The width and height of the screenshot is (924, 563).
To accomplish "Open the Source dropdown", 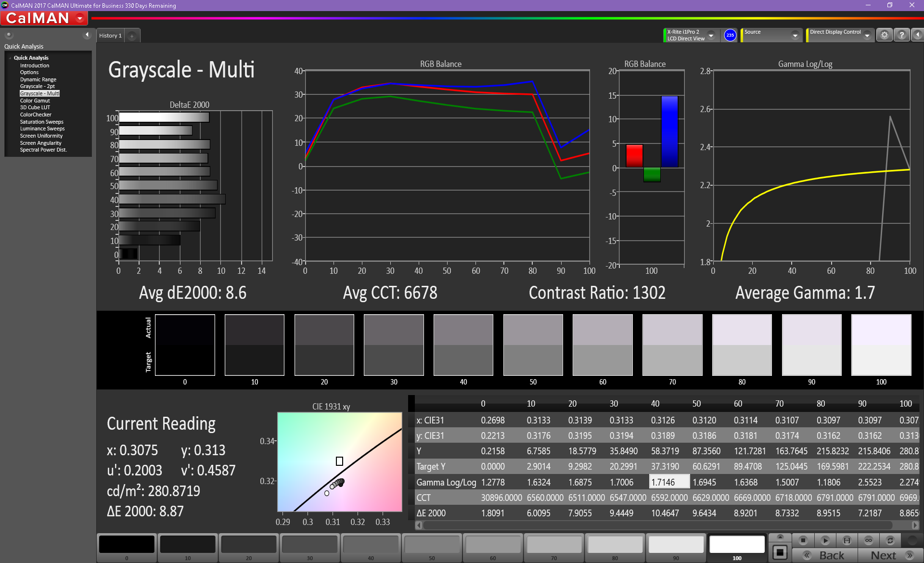I will click(795, 36).
